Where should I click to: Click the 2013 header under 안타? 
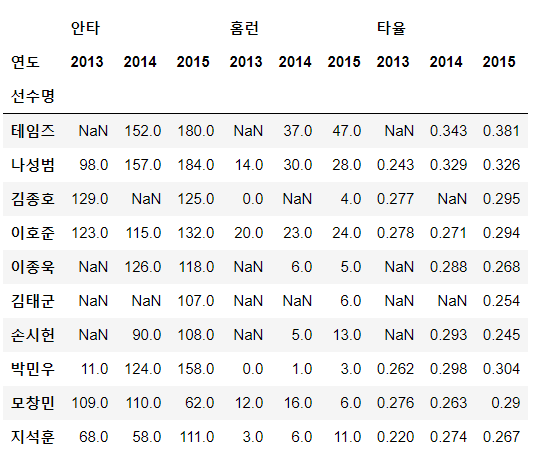tap(87, 62)
